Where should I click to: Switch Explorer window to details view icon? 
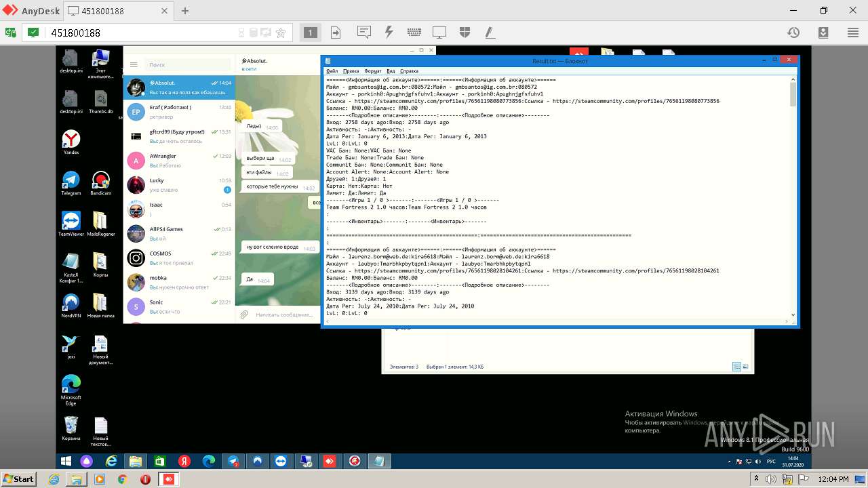click(736, 367)
